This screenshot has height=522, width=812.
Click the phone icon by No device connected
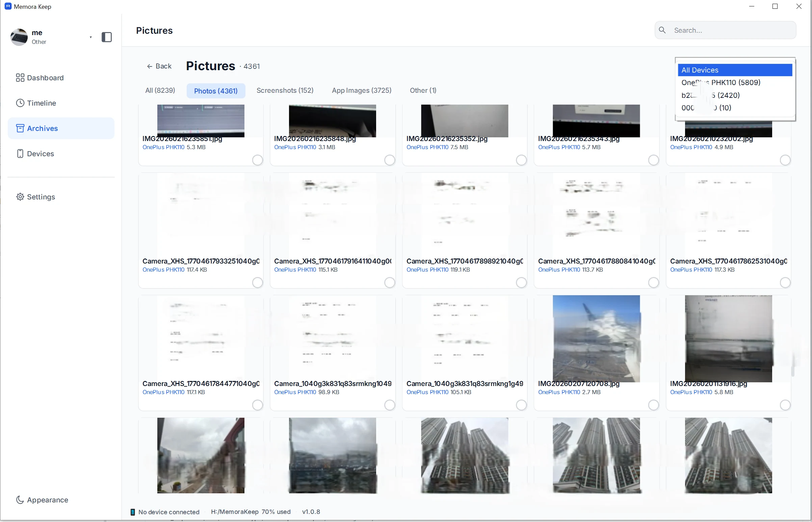133,512
